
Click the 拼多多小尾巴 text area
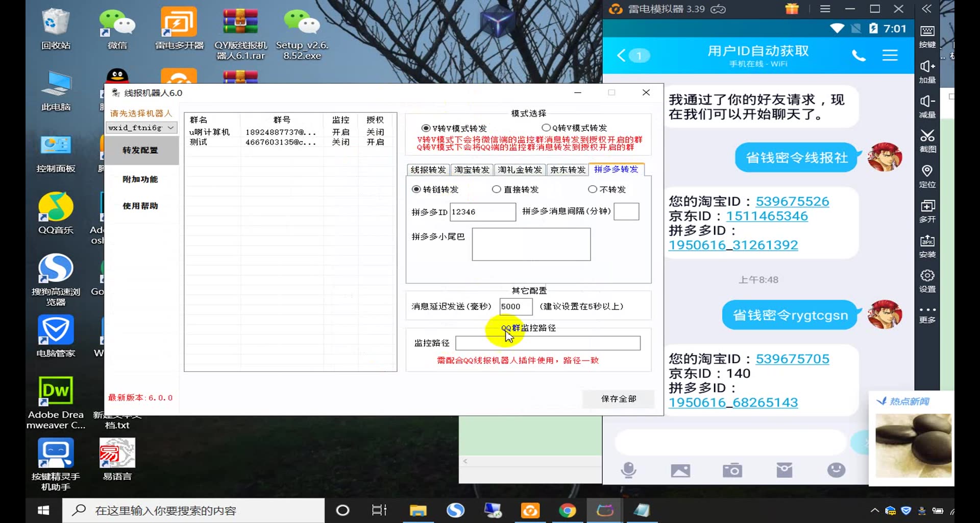(531, 244)
